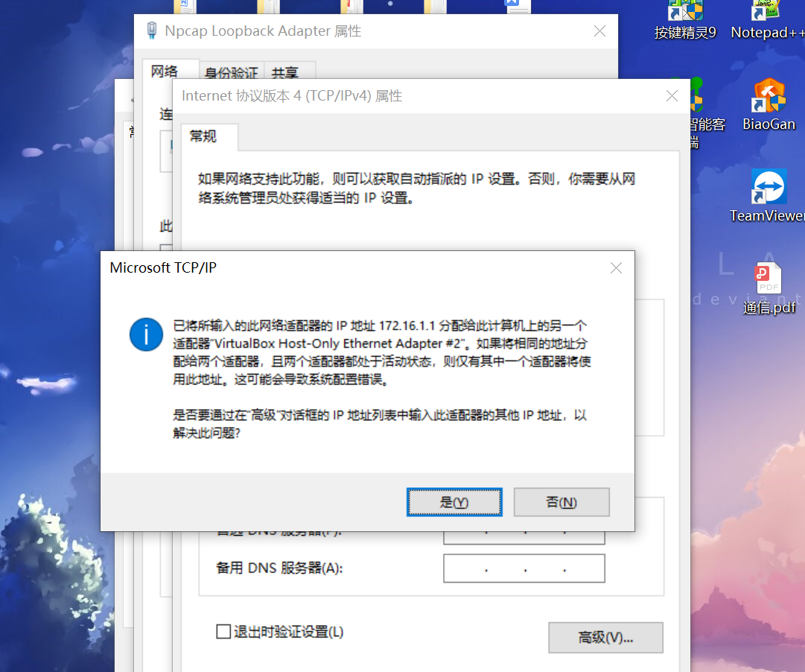Click the blue information icon in dialog
Image resolution: width=805 pixels, height=672 pixels.
tap(146, 335)
